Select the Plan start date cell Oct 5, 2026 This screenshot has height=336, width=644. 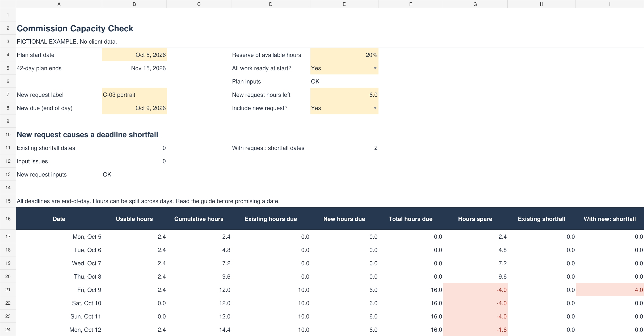(x=134, y=55)
